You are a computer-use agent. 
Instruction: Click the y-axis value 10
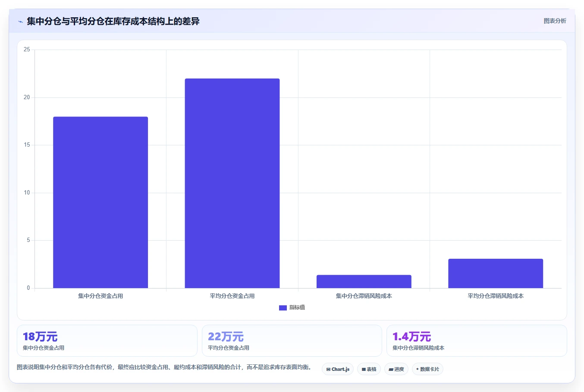(27, 193)
